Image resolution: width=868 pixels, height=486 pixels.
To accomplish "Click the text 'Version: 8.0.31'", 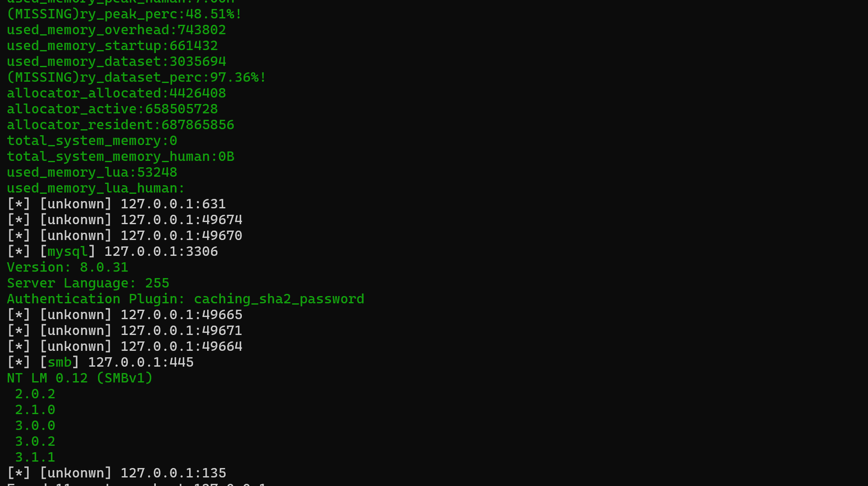I will [68, 267].
